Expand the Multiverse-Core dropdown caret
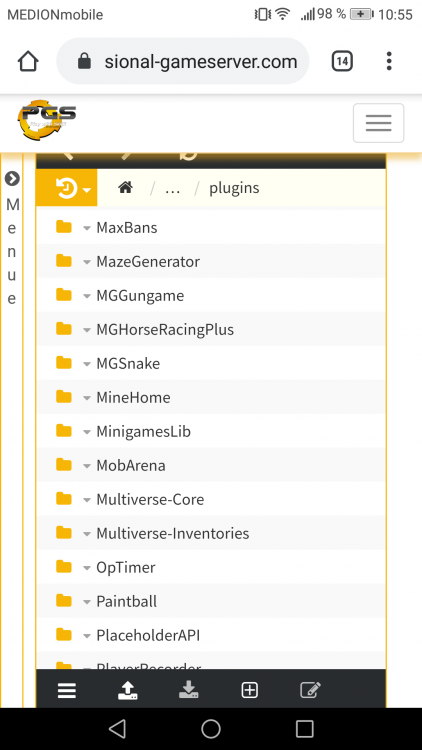 pos(87,500)
